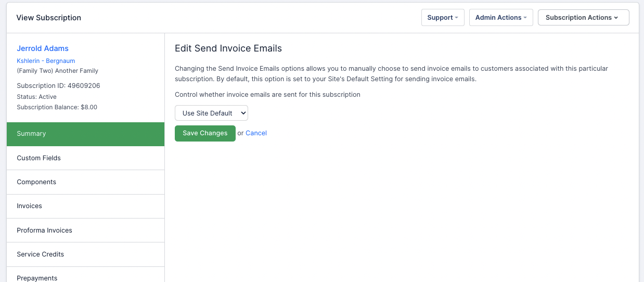Image resolution: width=644 pixels, height=282 pixels.
Task: Click the Edit Send Invoice Emails heading
Action: [228, 48]
